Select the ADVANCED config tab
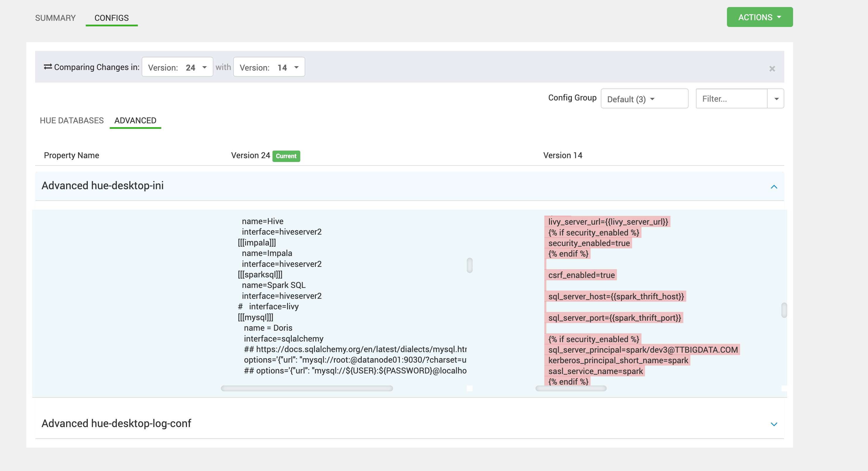Viewport: 868px width, 471px height. click(x=135, y=120)
